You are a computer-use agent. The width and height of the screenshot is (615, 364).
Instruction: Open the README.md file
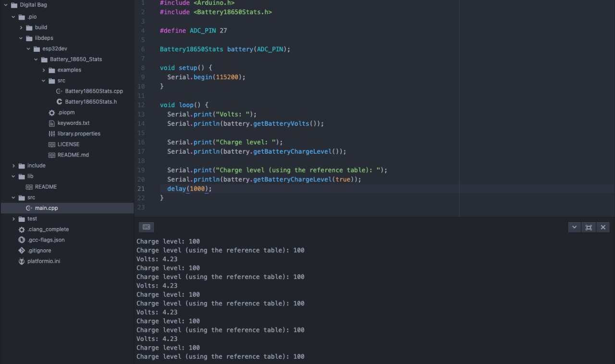73,155
